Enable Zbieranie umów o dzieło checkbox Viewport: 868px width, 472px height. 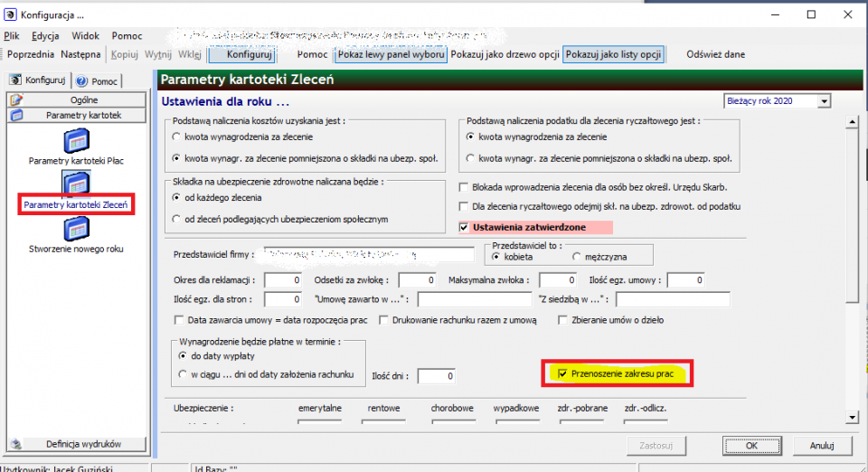point(562,320)
